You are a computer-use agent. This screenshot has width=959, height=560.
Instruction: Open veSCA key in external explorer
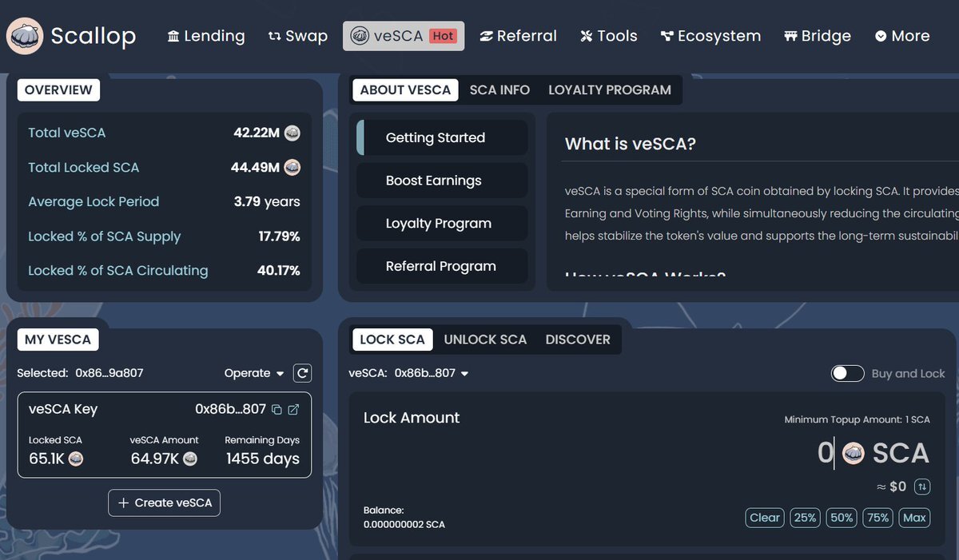click(293, 410)
